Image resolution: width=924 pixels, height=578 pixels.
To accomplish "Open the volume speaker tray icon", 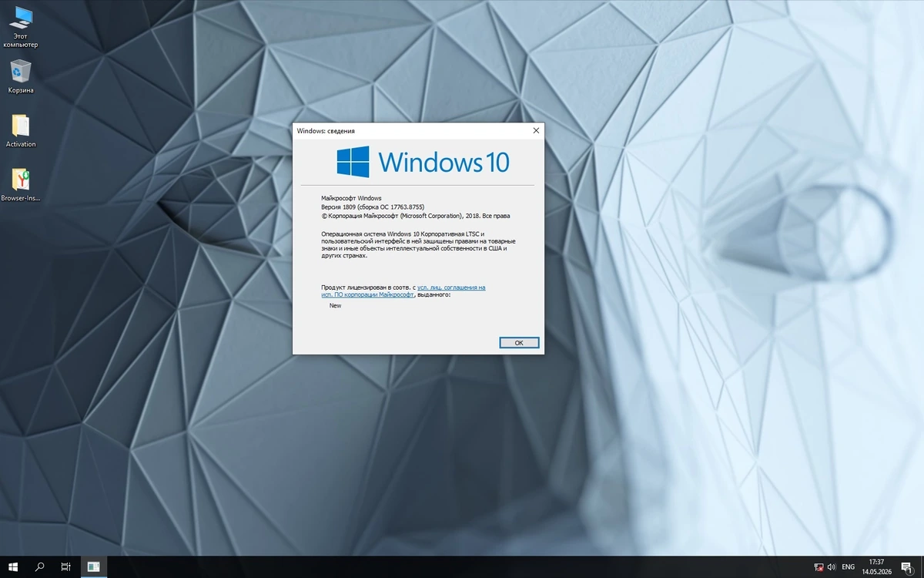I will 832,567.
